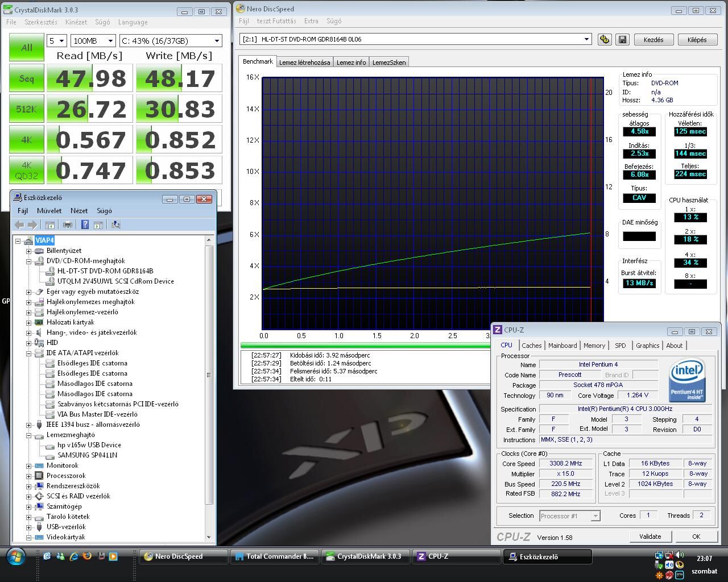This screenshot has width=728, height=582.
Task: Click the VIAP4 computer icon in tree
Action: click(28, 240)
